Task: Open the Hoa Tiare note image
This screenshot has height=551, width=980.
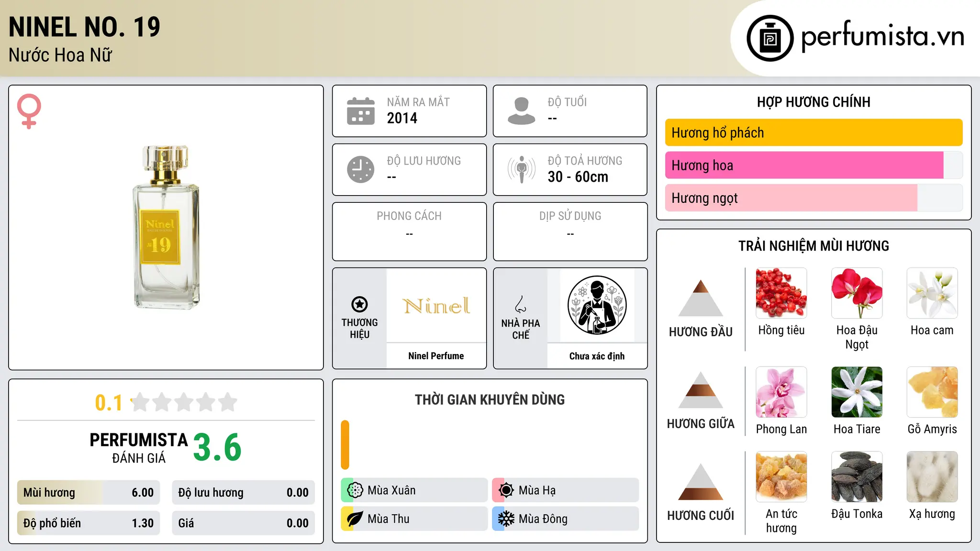Action: [857, 392]
